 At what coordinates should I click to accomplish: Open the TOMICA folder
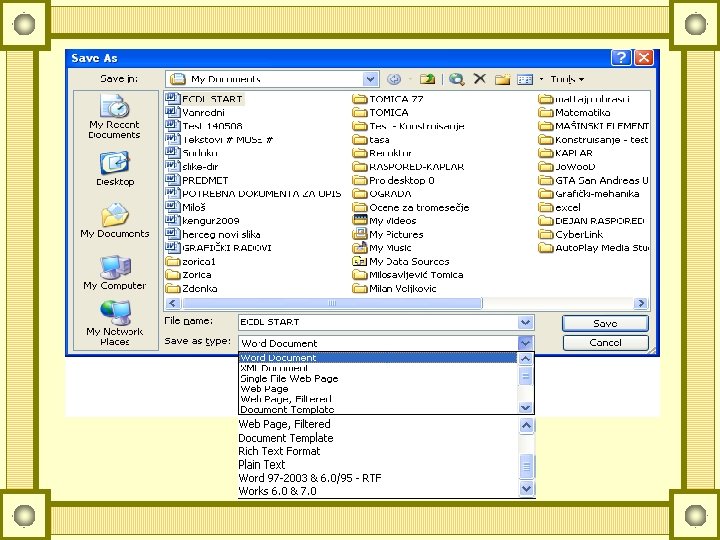pyautogui.click(x=381, y=112)
